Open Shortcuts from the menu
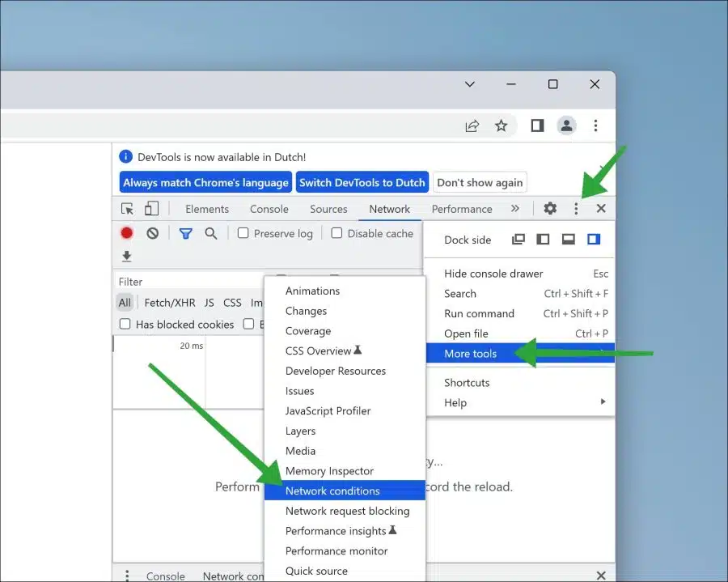Image resolution: width=728 pixels, height=582 pixels. (520, 383)
